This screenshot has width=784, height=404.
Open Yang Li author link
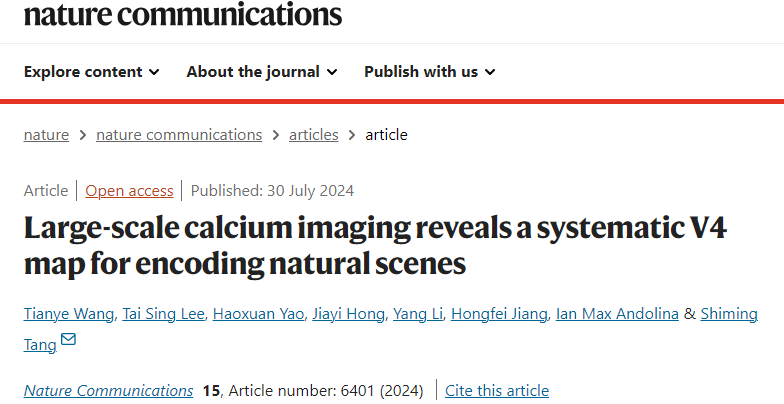click(418, 314)
